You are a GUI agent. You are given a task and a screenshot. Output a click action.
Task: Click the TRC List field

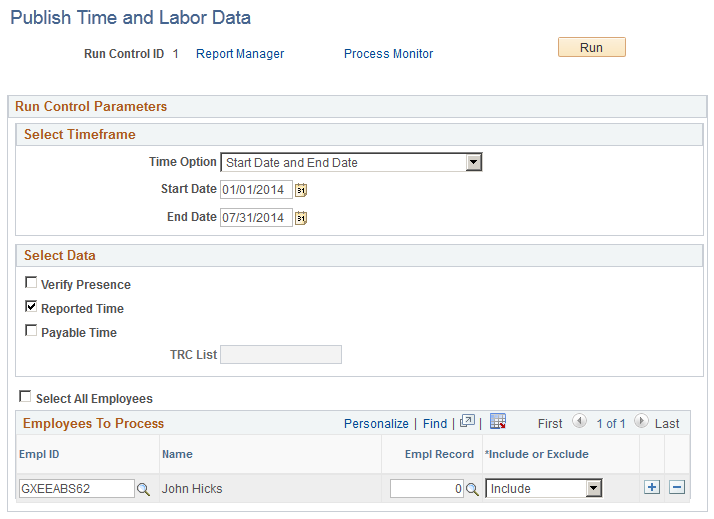[x=281, y=355]
